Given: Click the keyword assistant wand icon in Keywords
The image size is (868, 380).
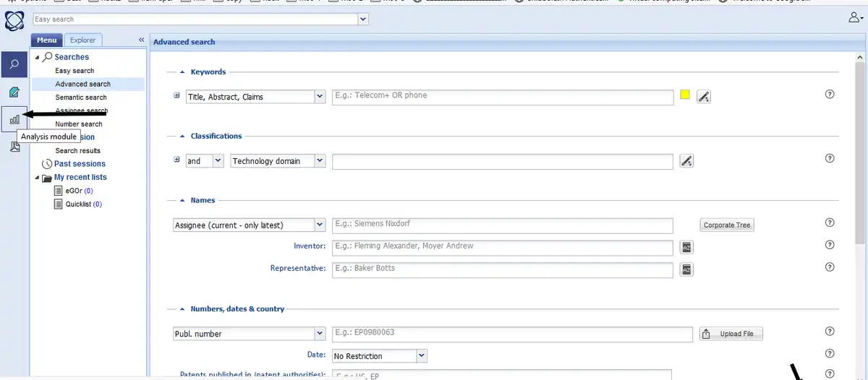Looking at the screenshot, I should point(704,96).
